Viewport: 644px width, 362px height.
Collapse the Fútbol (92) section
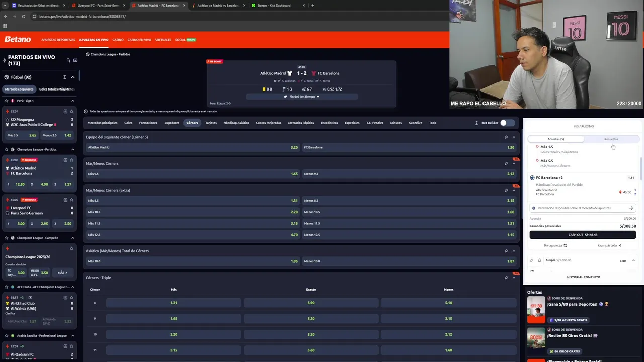tap(72, 77)
